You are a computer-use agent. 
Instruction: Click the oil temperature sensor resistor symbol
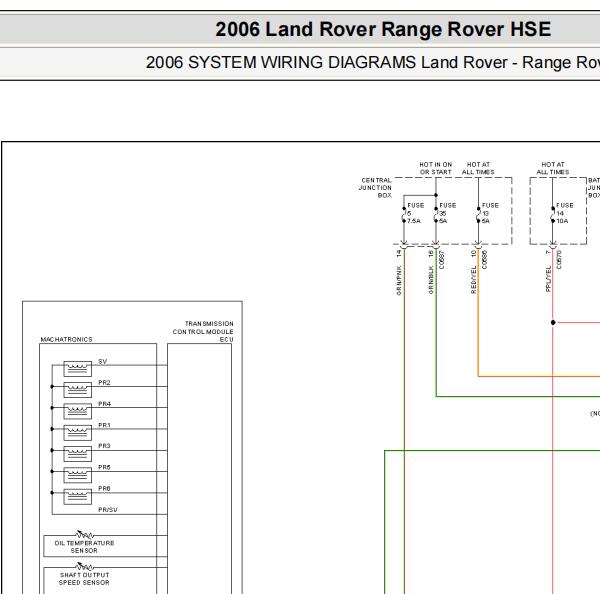pyautogui.click(x=85, y=534)
